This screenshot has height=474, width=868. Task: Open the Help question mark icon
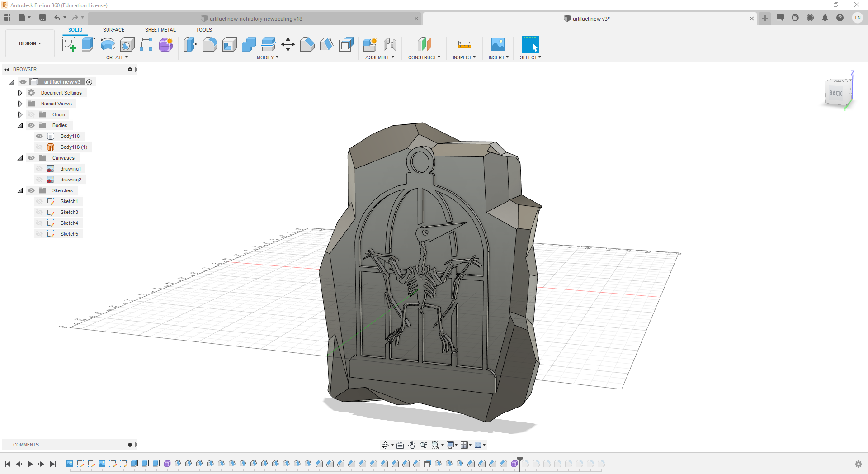pos(840,18)
